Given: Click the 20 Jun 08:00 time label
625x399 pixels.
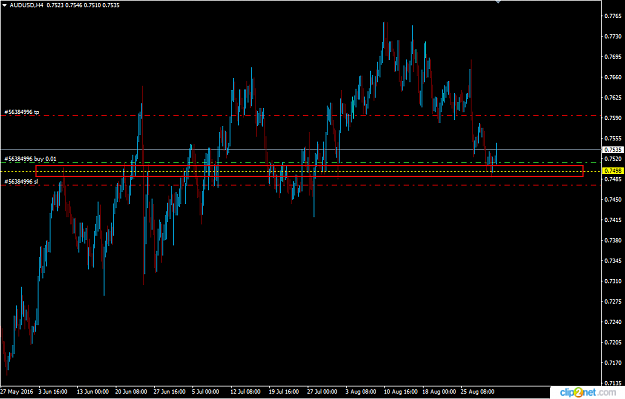Looking at the screenshot, I should point(131,391).
